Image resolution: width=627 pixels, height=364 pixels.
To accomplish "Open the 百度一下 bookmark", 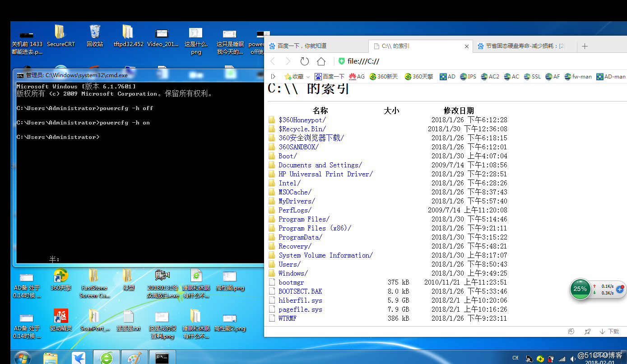I will click(x=330, y=76).
